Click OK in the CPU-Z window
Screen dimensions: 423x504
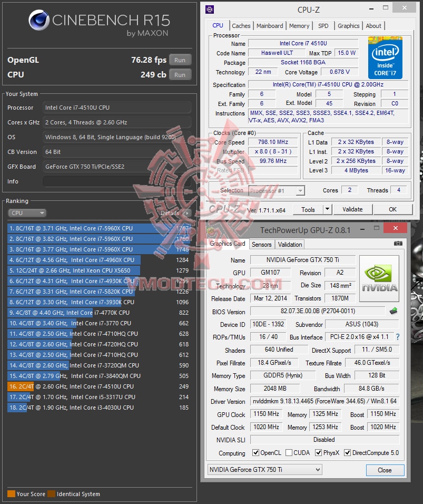click(393, 209)
